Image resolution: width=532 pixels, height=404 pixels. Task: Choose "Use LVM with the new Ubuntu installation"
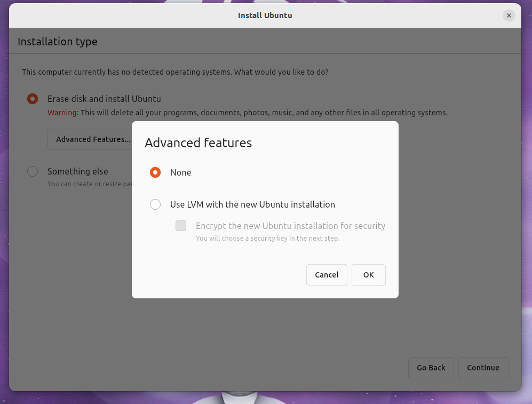click(155, 204)
